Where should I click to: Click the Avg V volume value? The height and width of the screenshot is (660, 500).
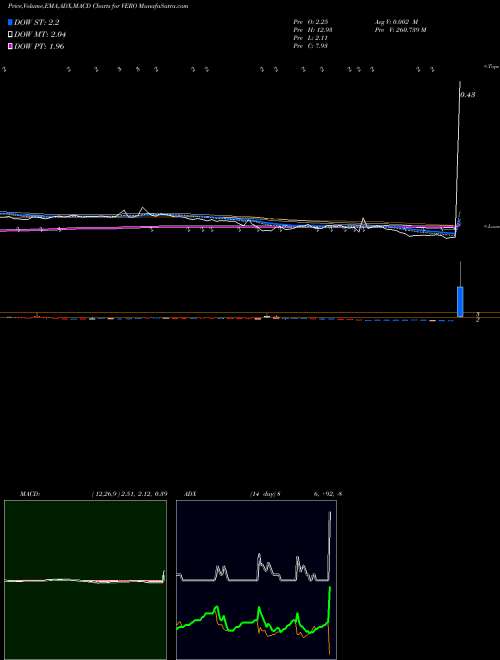(396, 22)
